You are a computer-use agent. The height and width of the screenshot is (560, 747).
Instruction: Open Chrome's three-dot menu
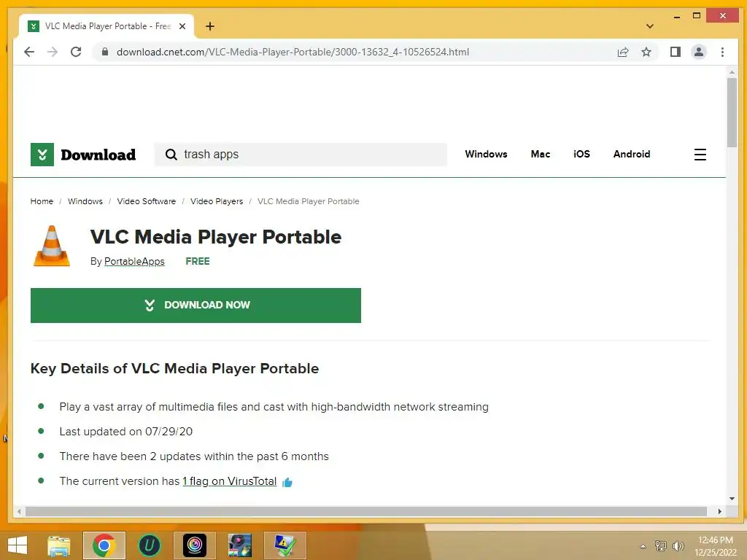722,52
